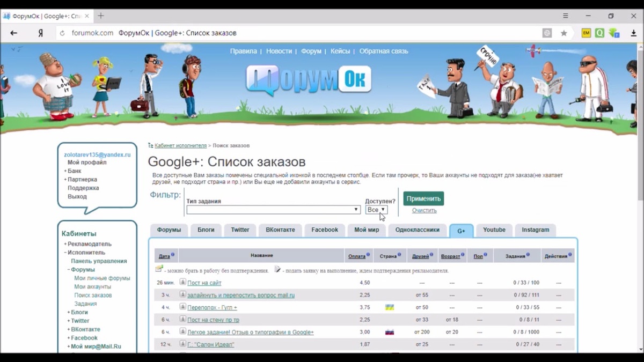Open the browser hamburger menu
The width and height of the screenshot is (644, 362).
pyautogui.click(x=565, y=16)
